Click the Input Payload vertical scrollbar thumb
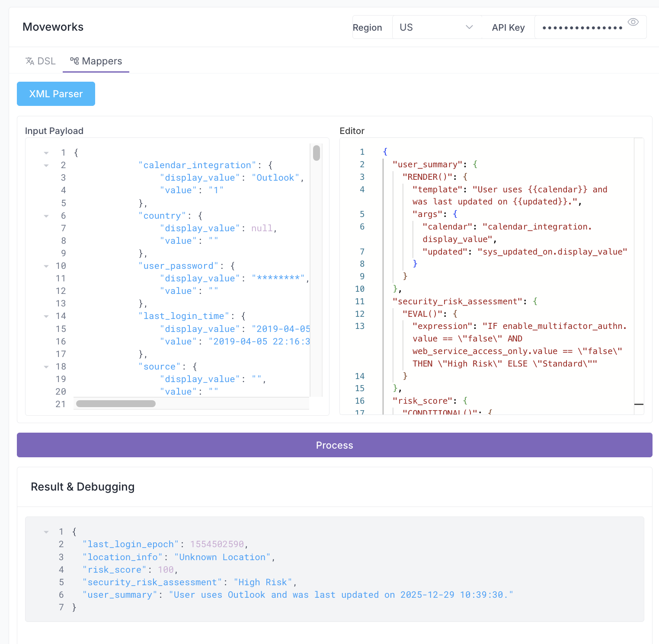Screen dimensions: 659x644 point(317,153)
